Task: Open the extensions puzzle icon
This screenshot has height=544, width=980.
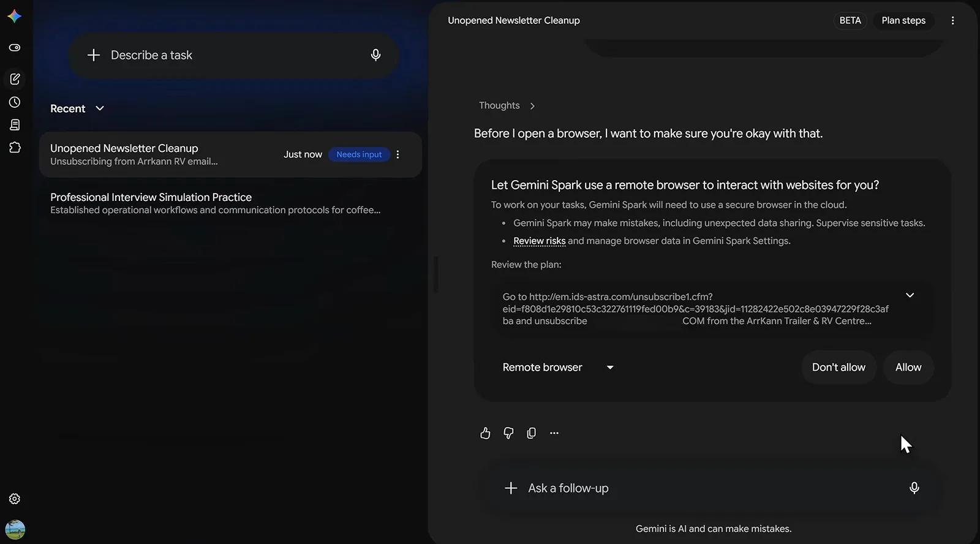Action: (15, 148)
